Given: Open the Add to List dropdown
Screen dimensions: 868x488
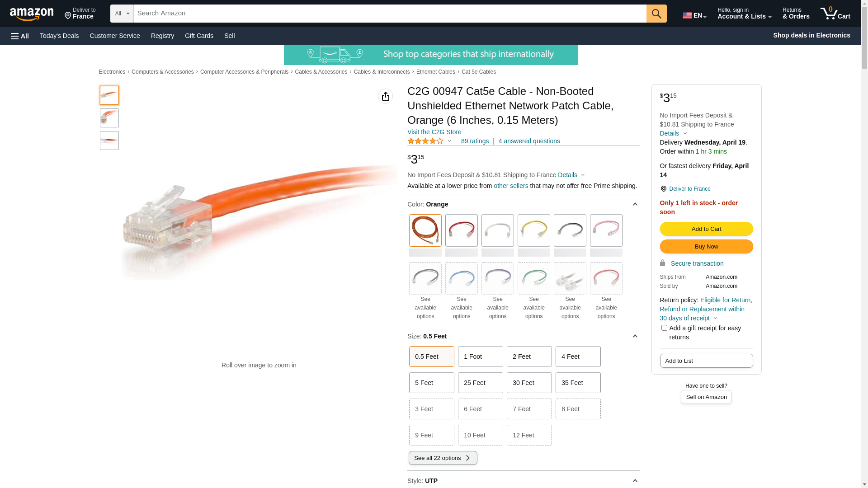Looking at the screenshot, I should tap(706, 361).
